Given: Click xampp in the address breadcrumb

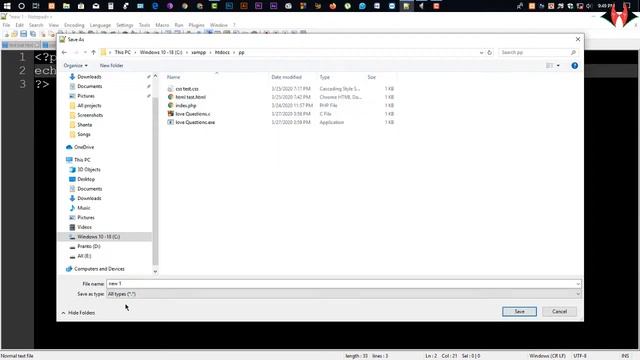Looking at the screenshot, I should (198, 52).
